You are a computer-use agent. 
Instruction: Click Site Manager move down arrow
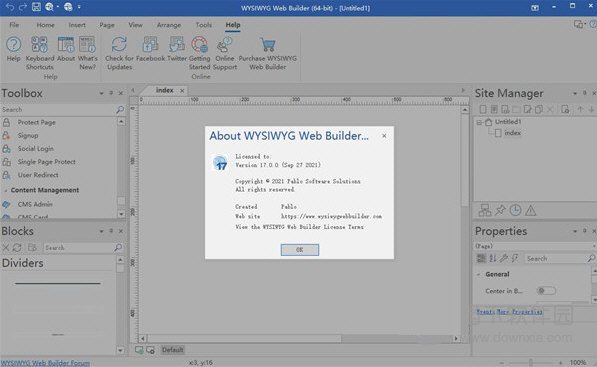[x=591, y=110]
